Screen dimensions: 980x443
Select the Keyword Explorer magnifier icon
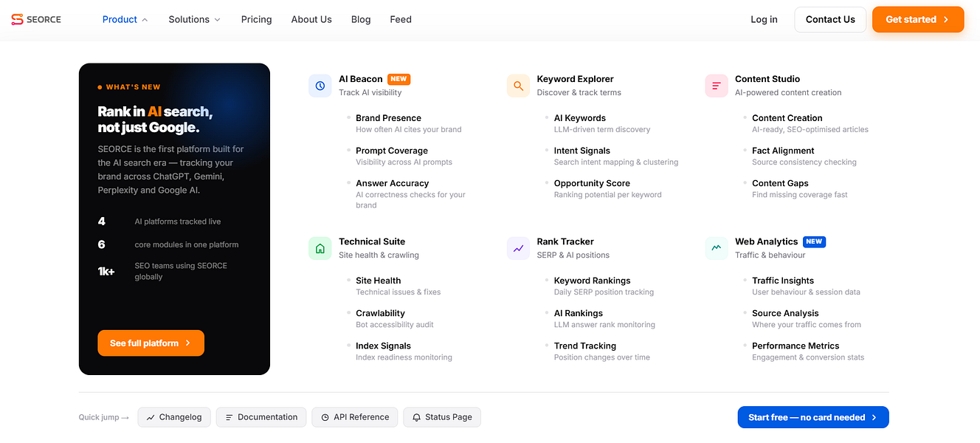click(x=519, y=86)
